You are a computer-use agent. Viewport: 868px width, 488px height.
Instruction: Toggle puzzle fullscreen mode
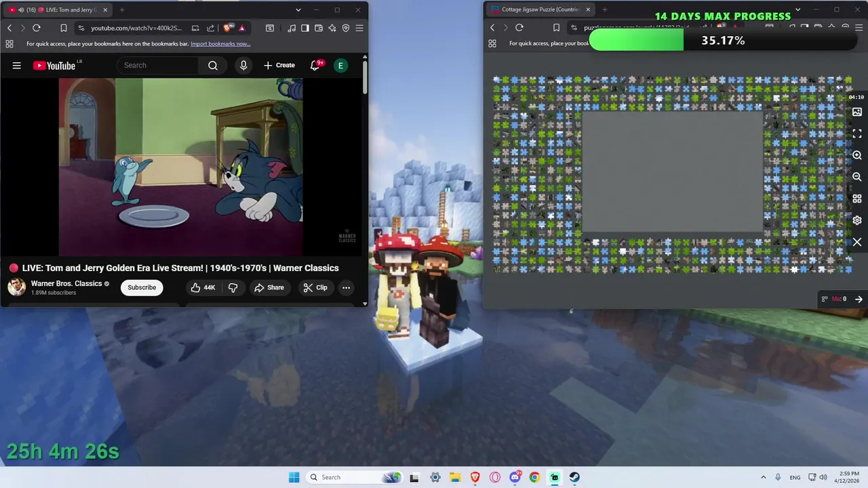click(857, 134)
